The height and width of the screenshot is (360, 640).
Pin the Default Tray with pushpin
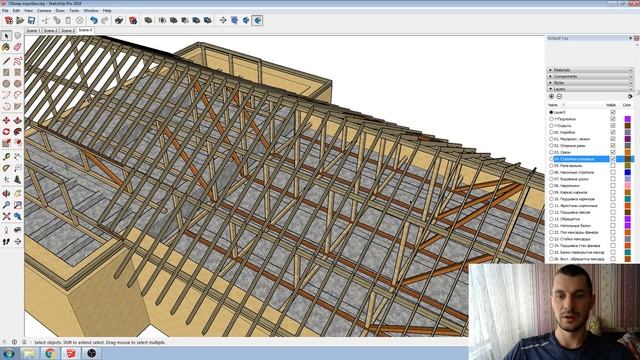coord(630,38)
